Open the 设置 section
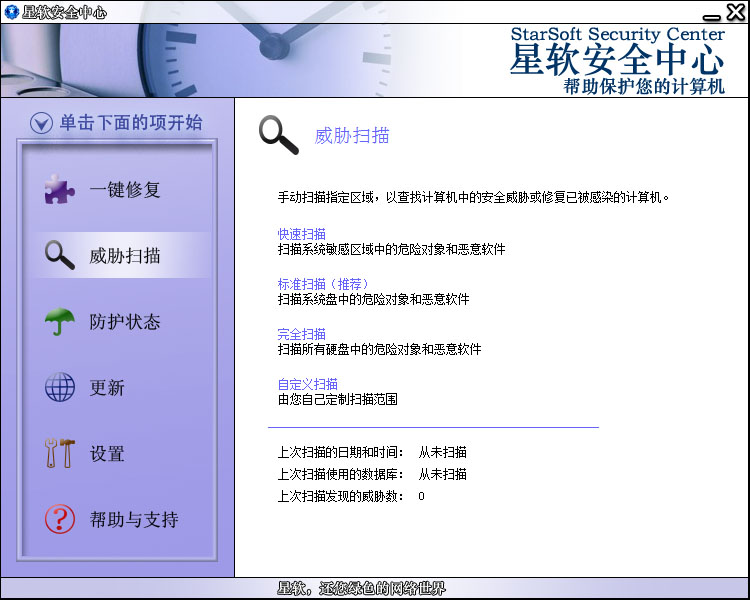Screen dimensions: 750x600 click(107, 454)
